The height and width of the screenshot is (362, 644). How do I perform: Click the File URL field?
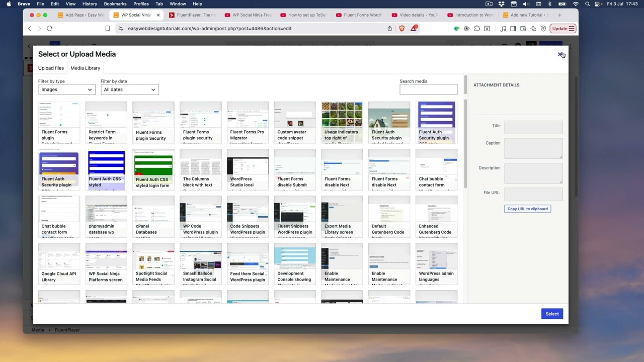point(533,194)
